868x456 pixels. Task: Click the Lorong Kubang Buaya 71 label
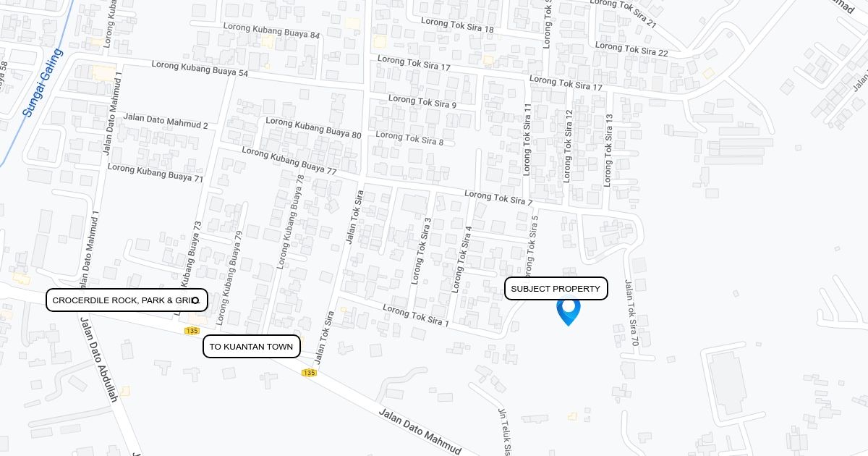point(156,172)
